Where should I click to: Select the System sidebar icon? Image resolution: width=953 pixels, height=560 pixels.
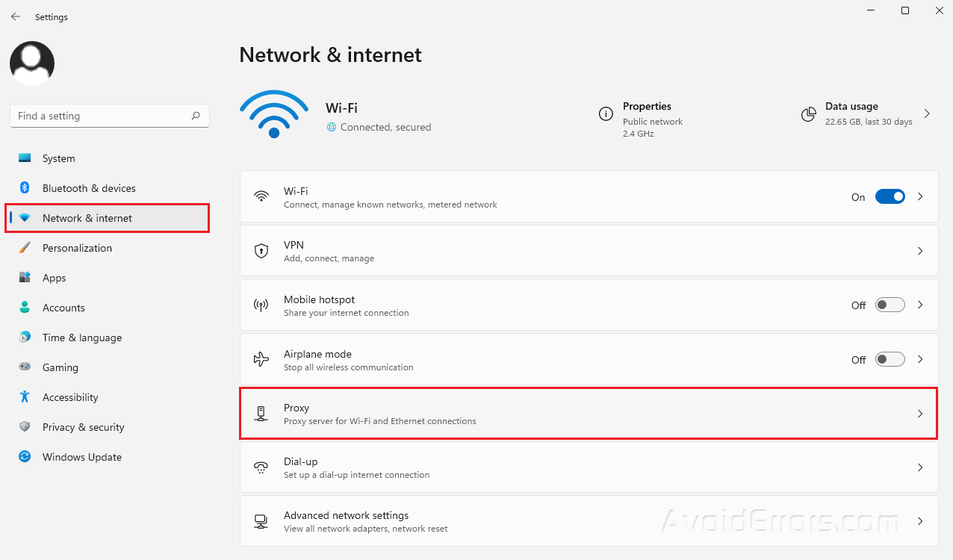(25, 158)
